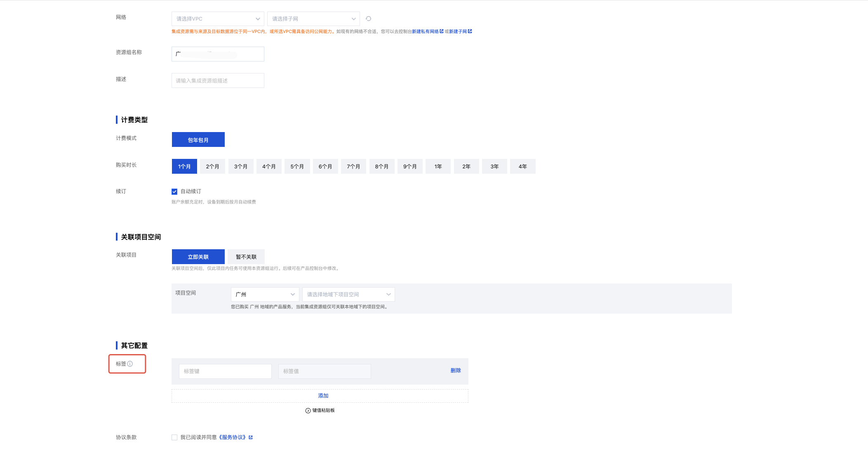Open the 请选择VPC dropdown
The height and width of the screenshot is (456, 868).
(218, 19)
